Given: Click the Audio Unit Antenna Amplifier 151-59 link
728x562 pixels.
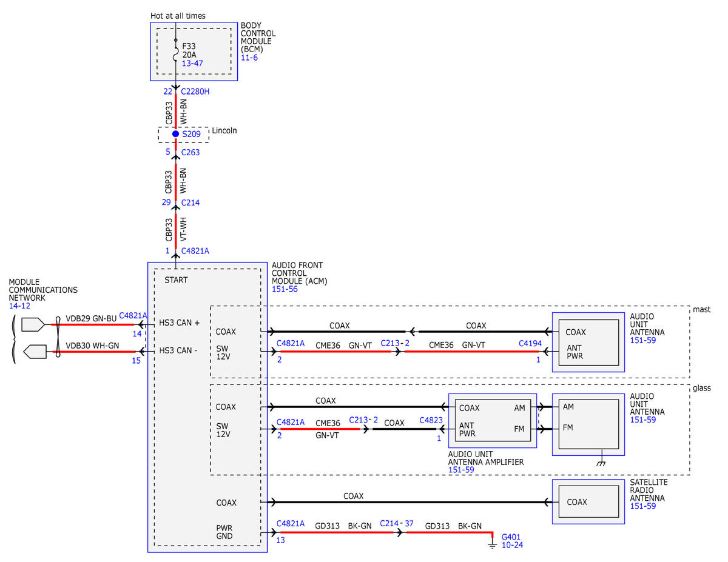Looking at the screenshot, I should pos(461,470).
